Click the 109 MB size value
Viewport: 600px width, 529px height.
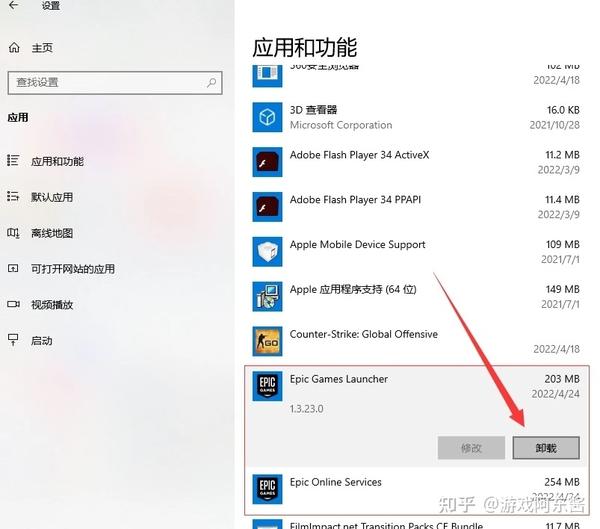click(563, 244)
